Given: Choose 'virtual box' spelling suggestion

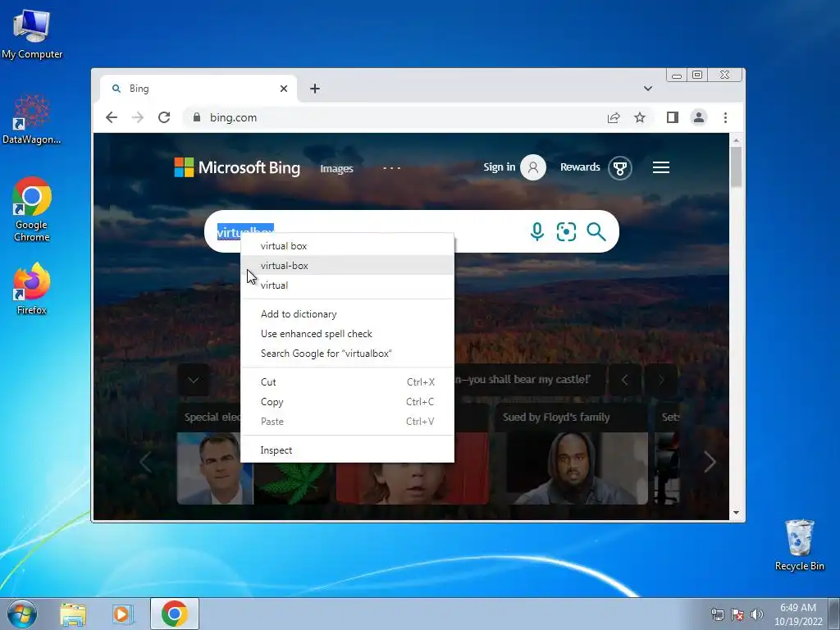Looking at the screenshot, I should tap(347, 246).
